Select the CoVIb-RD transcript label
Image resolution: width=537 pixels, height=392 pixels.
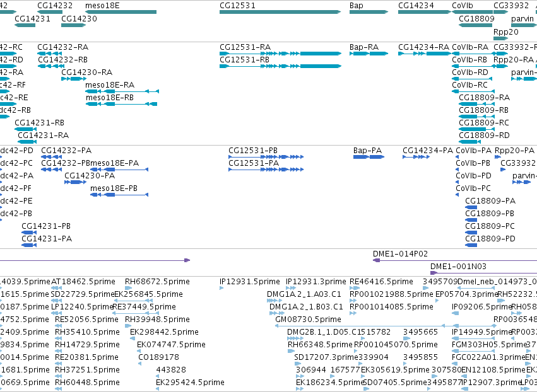(470, 72)
